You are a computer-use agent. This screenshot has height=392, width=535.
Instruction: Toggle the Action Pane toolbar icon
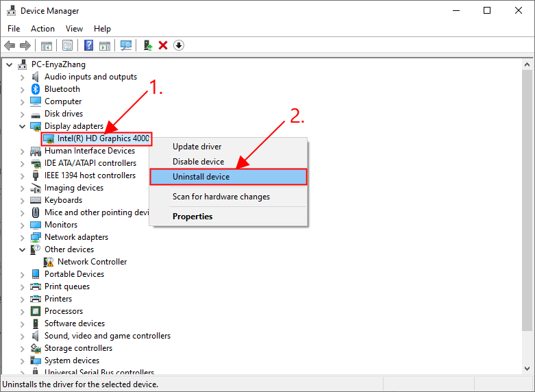[105, 45]
